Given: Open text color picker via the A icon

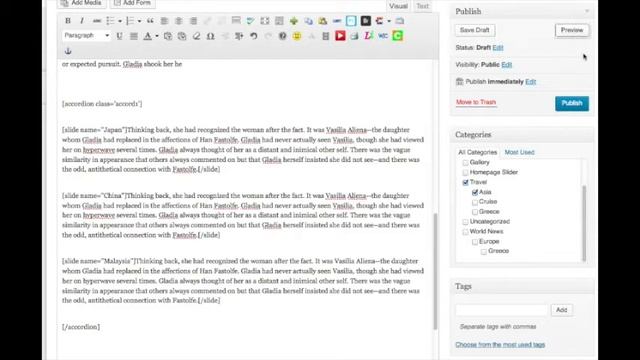Looking at the screenshot, I should tap(147, 36).
